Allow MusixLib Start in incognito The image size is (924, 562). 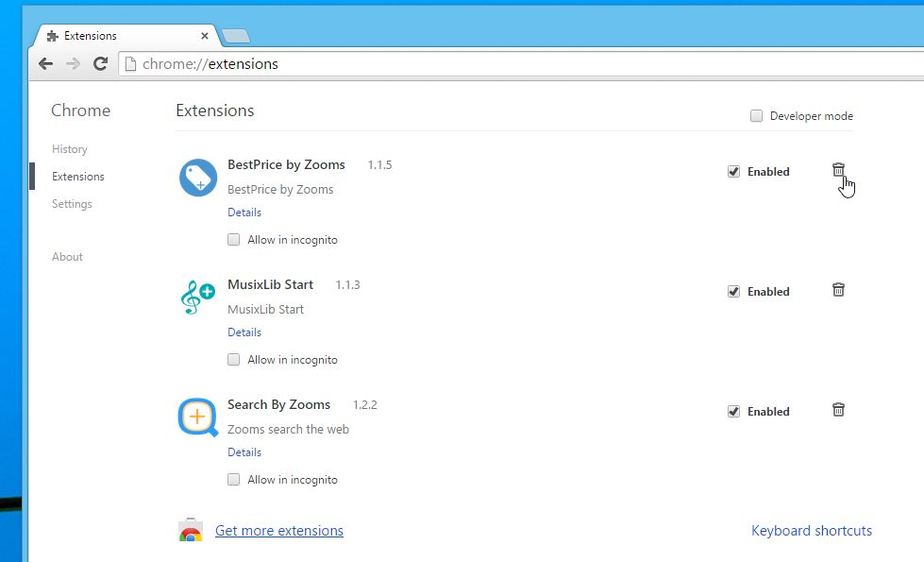coord(233,360)
